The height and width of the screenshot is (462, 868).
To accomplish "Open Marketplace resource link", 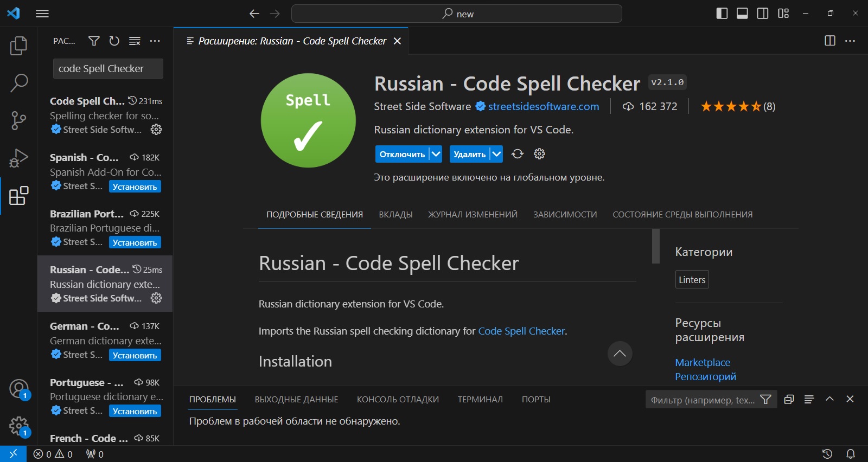I will tap(703, 362).
